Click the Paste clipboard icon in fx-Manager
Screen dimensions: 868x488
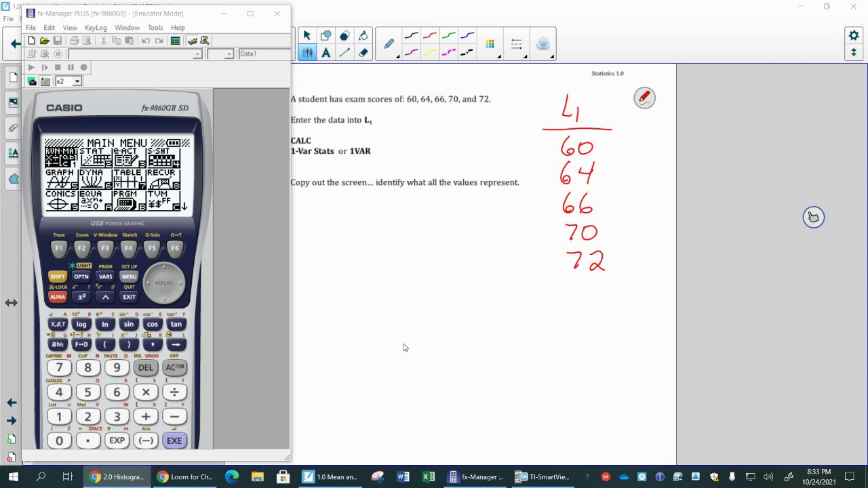pyautogui.click(x=130, y=41)
